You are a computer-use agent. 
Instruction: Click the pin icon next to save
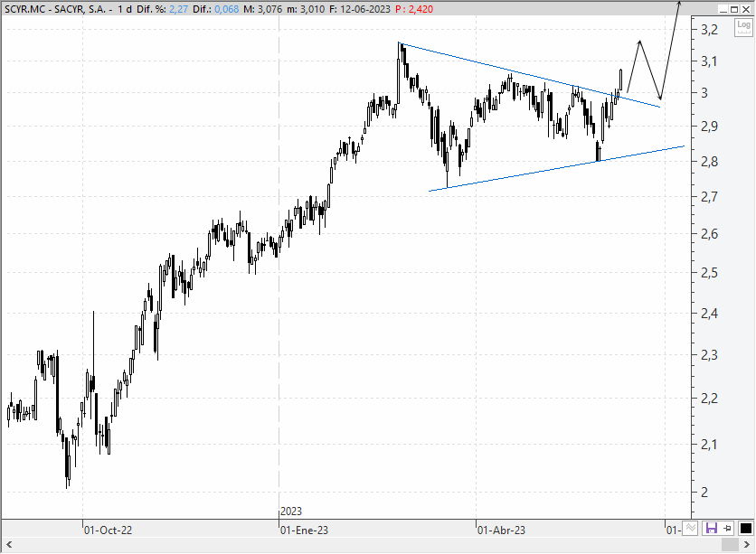728,529
